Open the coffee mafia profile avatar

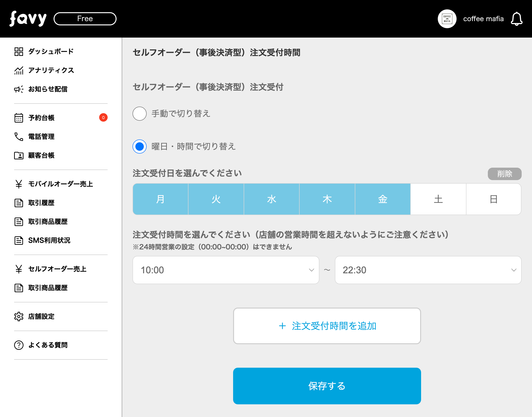point(447,19)
